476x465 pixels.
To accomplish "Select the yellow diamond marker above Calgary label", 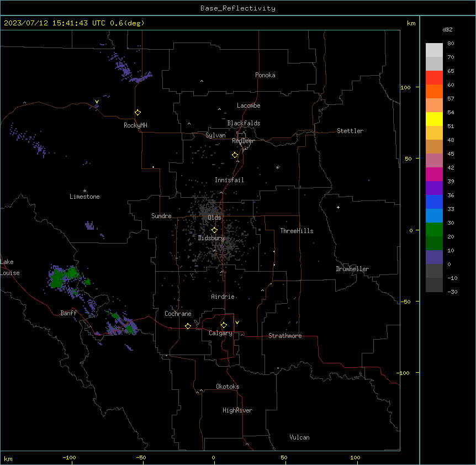I will (224, 325).
